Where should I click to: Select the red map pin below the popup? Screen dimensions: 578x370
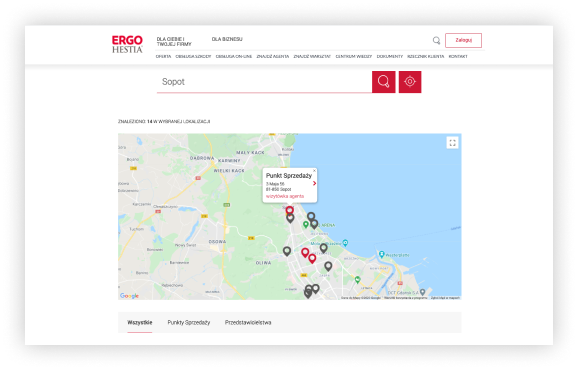pyautogui.click(x=290, y=210)
